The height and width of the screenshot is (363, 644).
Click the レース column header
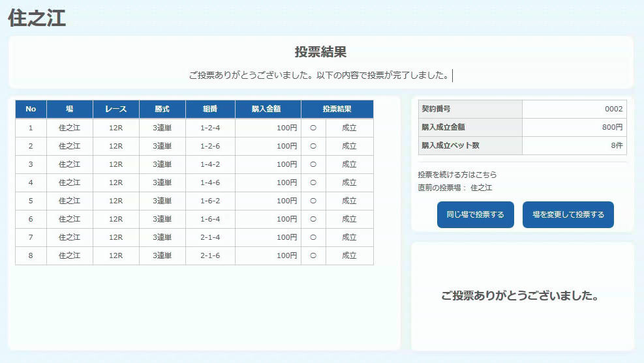116,109
